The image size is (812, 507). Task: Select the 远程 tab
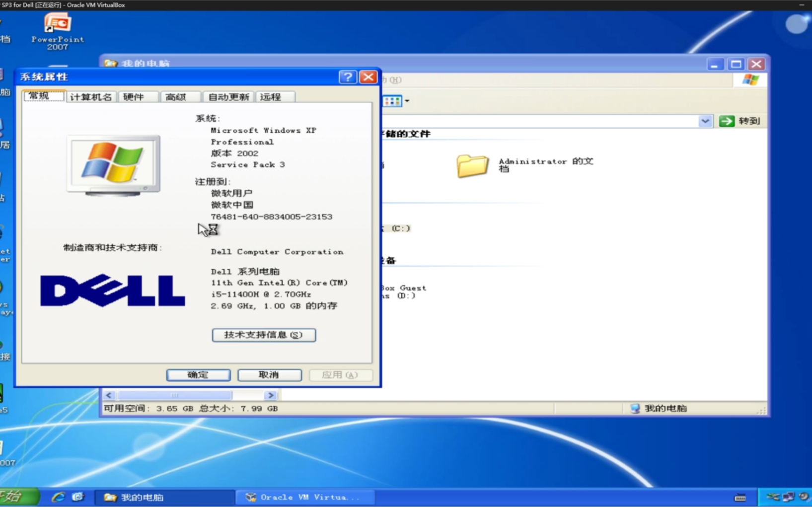point(275,97)
